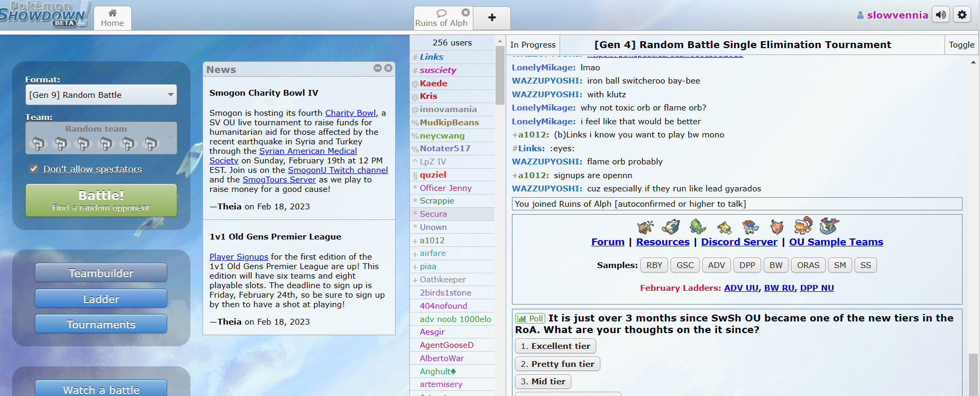Open options with the gear icon
Viewport: 980px width, 396px height.
point(963,15)
